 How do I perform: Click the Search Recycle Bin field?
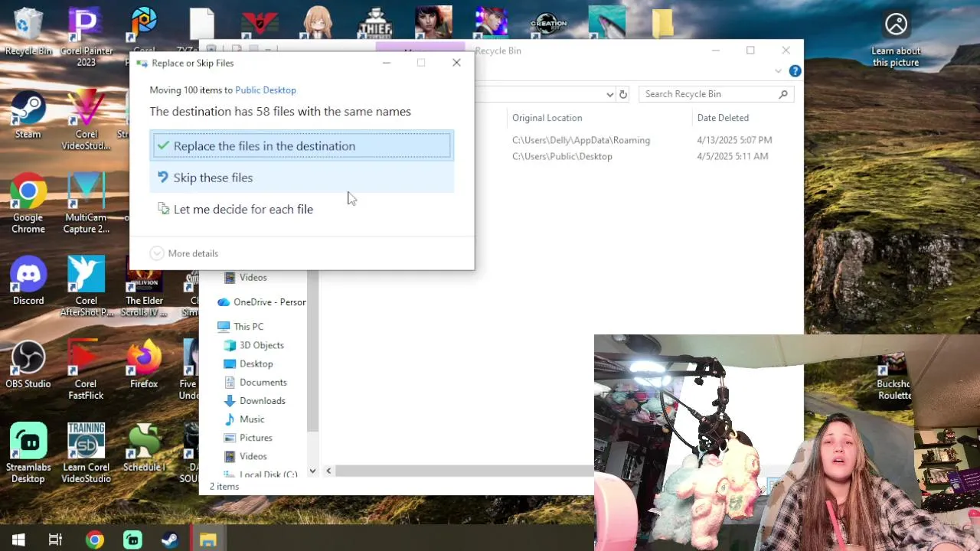715,94
